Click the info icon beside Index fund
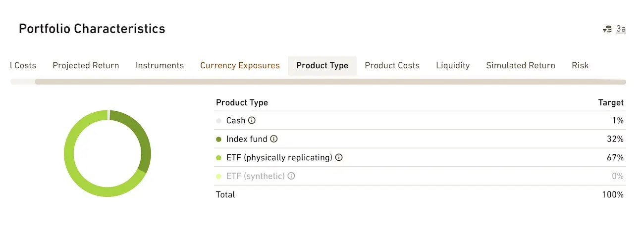This screenshot has width=644, height=230. tap(273, 139)
